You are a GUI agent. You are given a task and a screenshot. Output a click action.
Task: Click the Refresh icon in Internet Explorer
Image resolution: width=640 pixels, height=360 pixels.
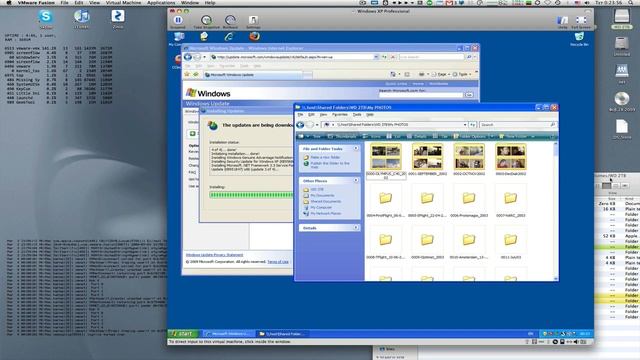pyautogui.click(x=384, y=57)
